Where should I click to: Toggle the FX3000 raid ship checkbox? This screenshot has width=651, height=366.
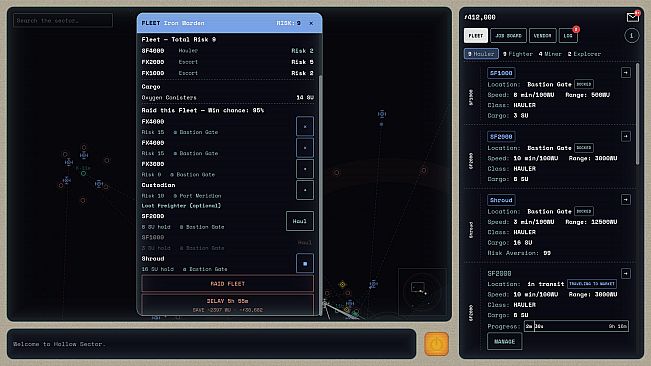pyautogui.click(x=305, y=169)
